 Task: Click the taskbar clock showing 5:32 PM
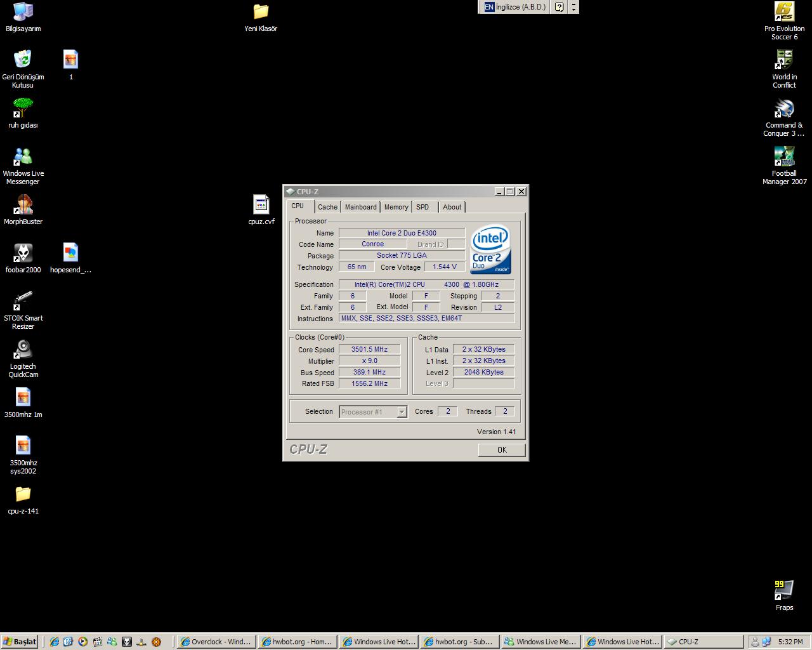point(790,642)
